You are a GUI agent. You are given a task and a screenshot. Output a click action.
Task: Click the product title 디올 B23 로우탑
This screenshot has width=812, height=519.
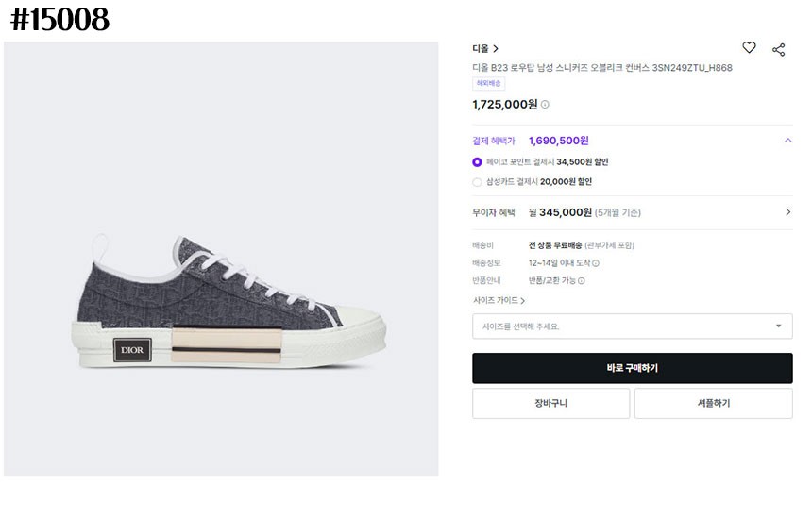tap(601, 68)
